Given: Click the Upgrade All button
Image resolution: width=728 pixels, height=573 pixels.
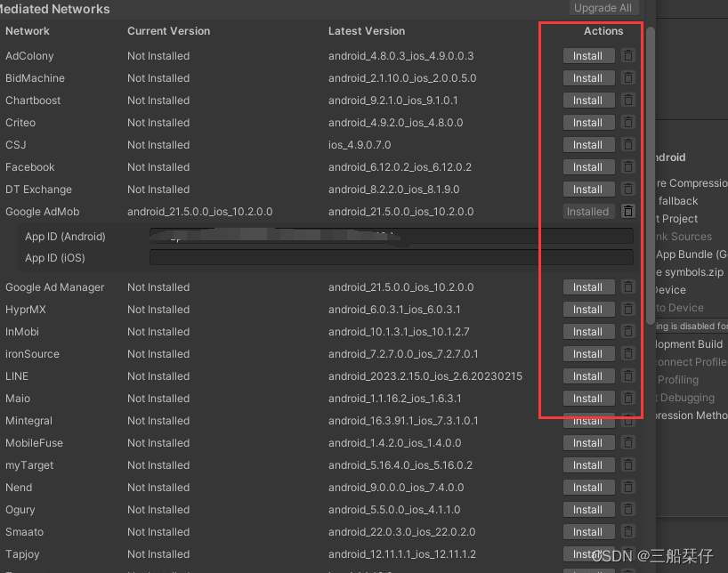Looking at the screenshot, I should (603, 8).
